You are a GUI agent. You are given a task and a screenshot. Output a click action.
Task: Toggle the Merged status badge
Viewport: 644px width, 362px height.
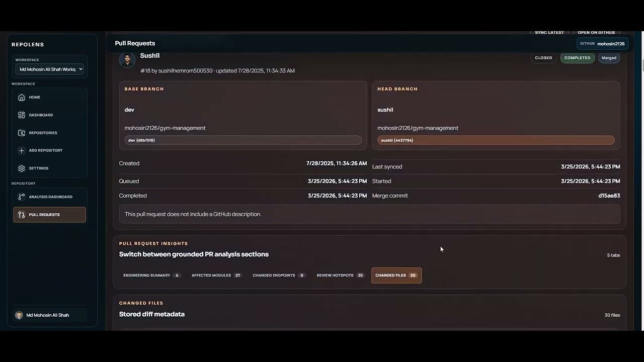[x=609, y=57]
